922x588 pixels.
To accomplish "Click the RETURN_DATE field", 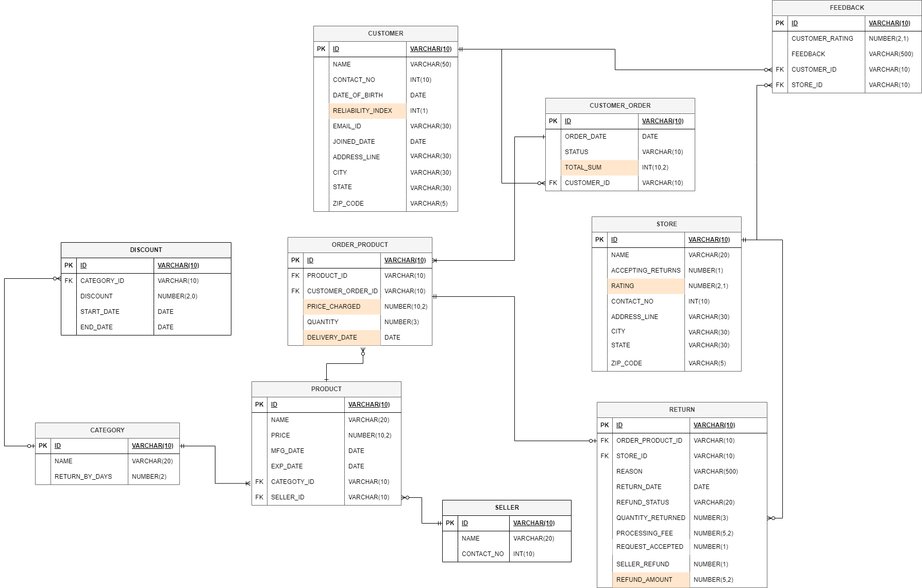I will coord(639,487).
